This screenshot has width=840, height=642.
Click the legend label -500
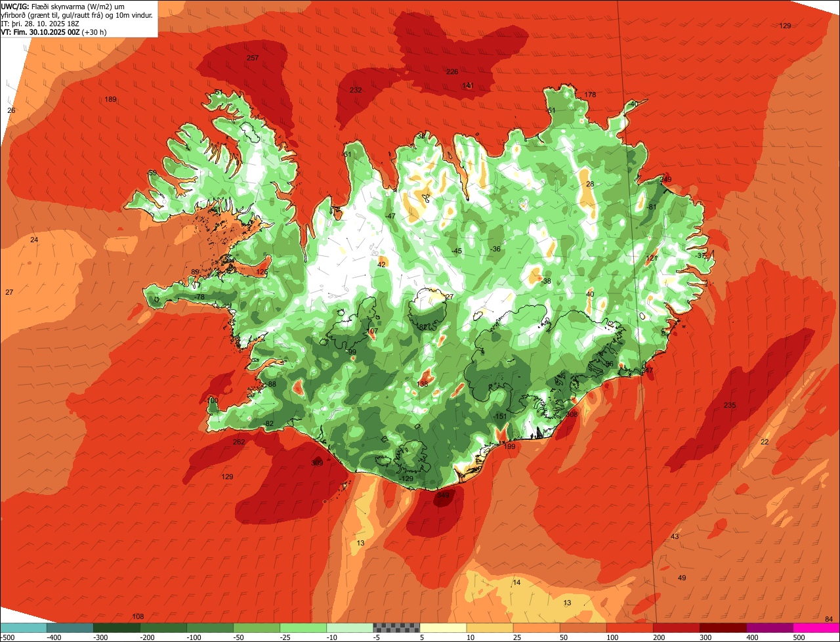point(7,637)
